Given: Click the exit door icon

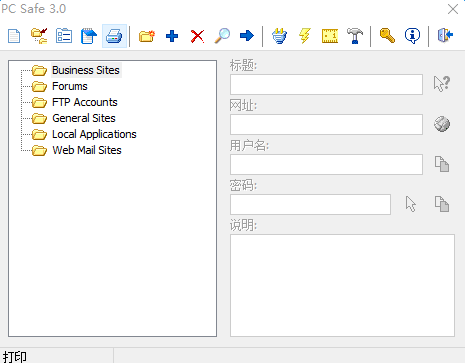Looking at the screenshot, I should tap(445, 35).
